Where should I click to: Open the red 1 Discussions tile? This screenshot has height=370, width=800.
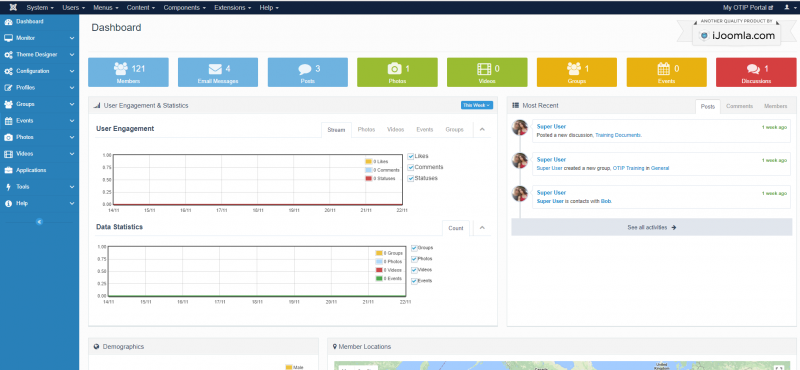(756, 72)
